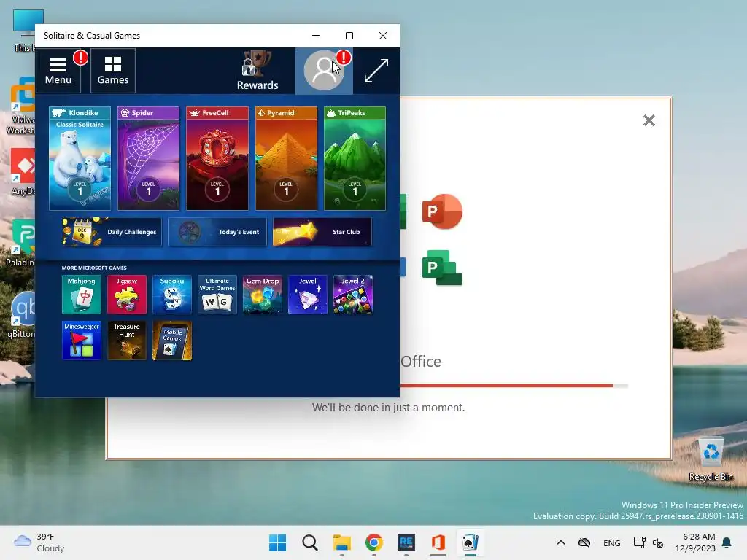This screenshot has height=560, width=747.
Task: Show hidden system tray icons
Action: (x=561, y=542)
